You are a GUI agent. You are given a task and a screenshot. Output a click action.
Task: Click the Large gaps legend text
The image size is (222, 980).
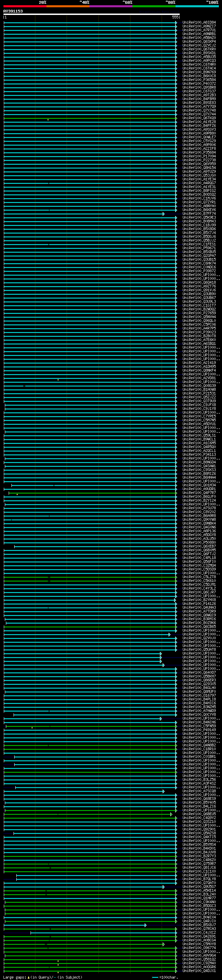click(x=43, y=977)
